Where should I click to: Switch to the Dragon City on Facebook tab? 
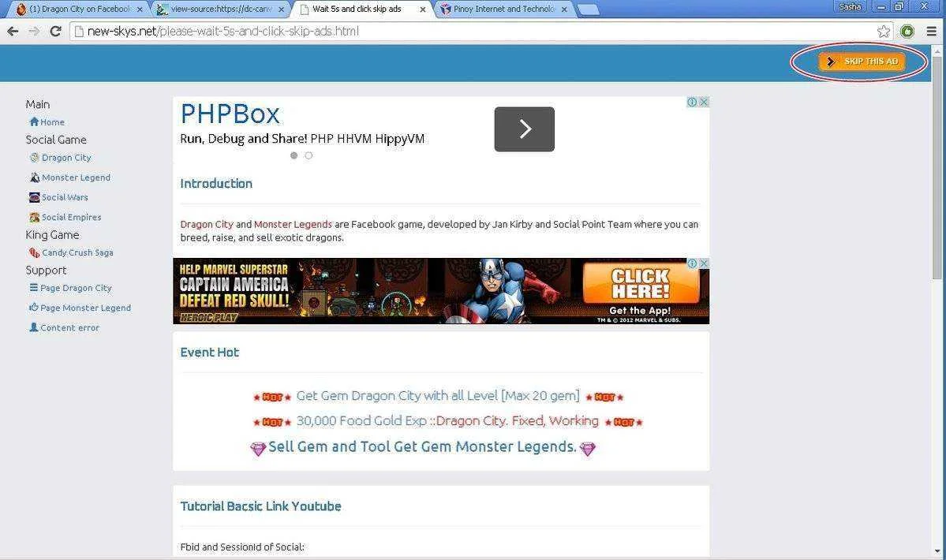pyautogui.click(x=80, y=9)
